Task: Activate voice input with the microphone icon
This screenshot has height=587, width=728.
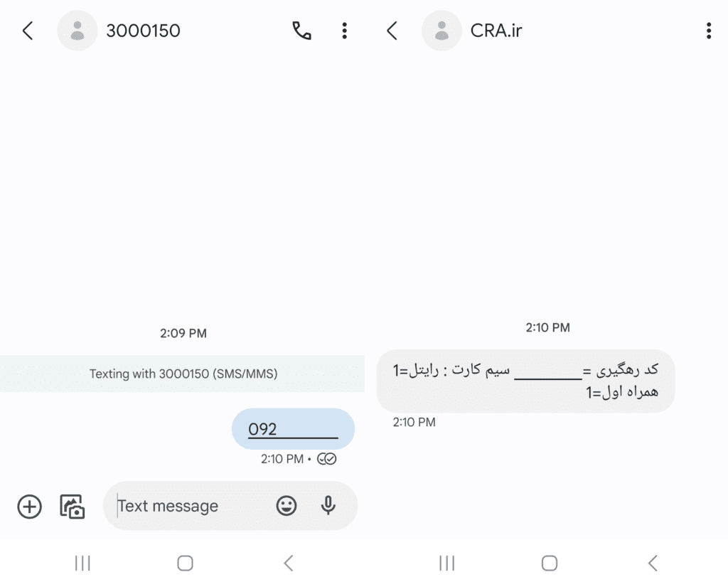Action: click(x=327, y=506)
